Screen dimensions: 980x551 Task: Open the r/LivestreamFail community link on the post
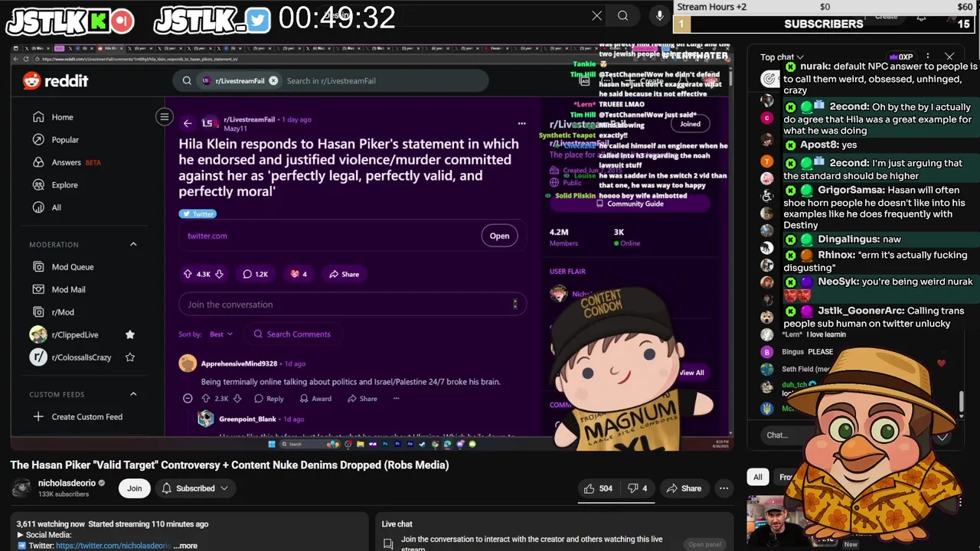click(x=249, y=119)
